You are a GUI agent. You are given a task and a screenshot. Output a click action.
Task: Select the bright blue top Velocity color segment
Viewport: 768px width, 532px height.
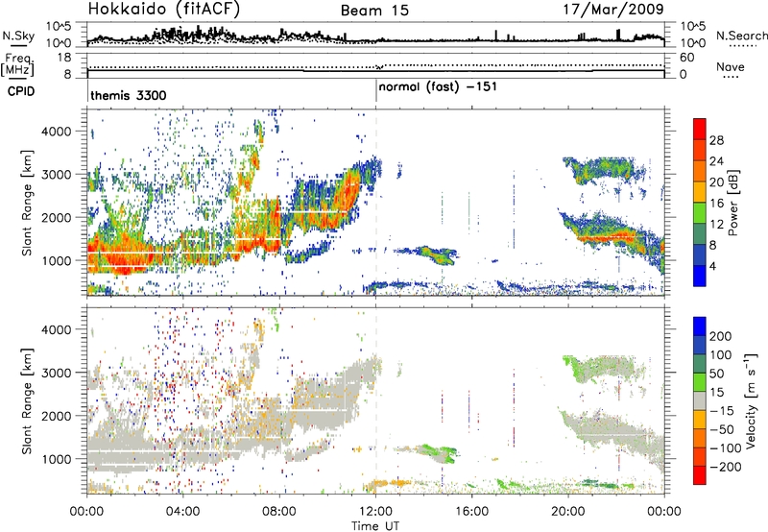(700, 326)
